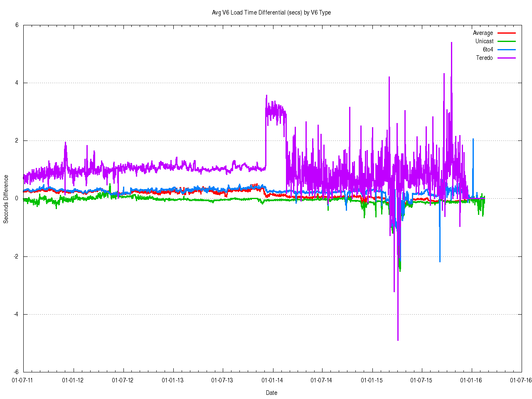Screen dimensions: 532x399
Task: Click the blue 6to4 legend line
Action: tap(506, 49)
